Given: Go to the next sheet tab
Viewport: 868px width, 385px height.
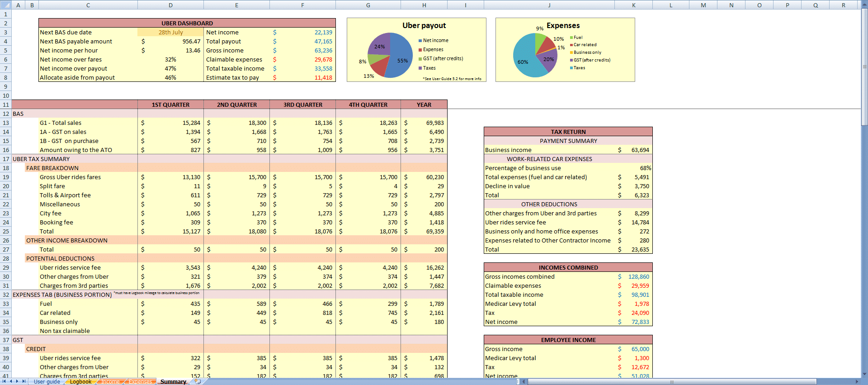Looking at the screenshot, I should click(x=17, y=381).
